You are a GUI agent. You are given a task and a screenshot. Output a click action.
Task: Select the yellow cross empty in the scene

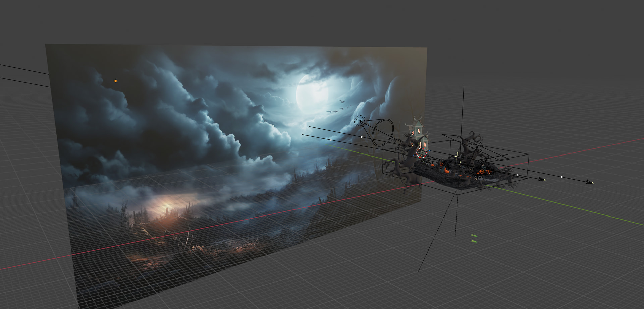[457, 156]
